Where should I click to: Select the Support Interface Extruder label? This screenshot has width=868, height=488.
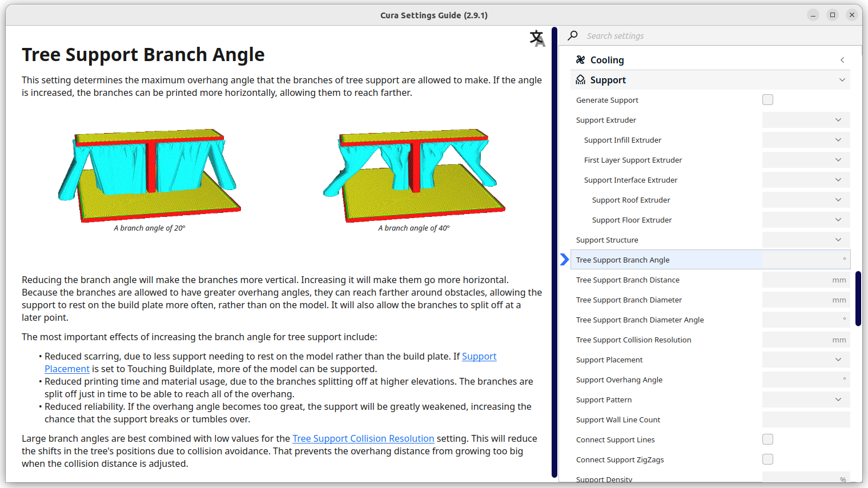click(630, 180)
